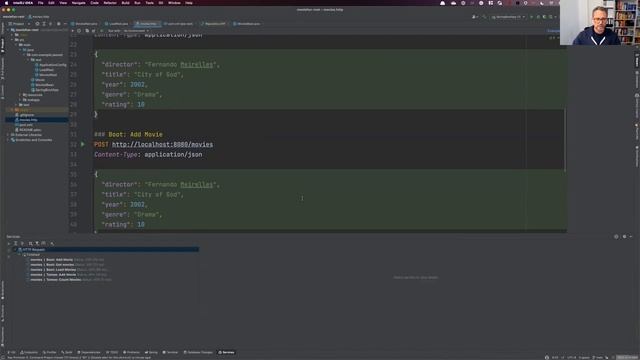The width and height of the screenshot is (640, 360).
Task: Select SpringBootApp class in the Project tree
Action: 44,90
